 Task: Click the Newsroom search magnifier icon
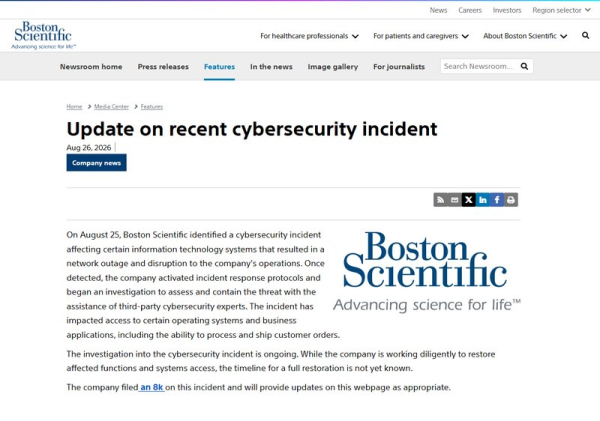(524, 67)
